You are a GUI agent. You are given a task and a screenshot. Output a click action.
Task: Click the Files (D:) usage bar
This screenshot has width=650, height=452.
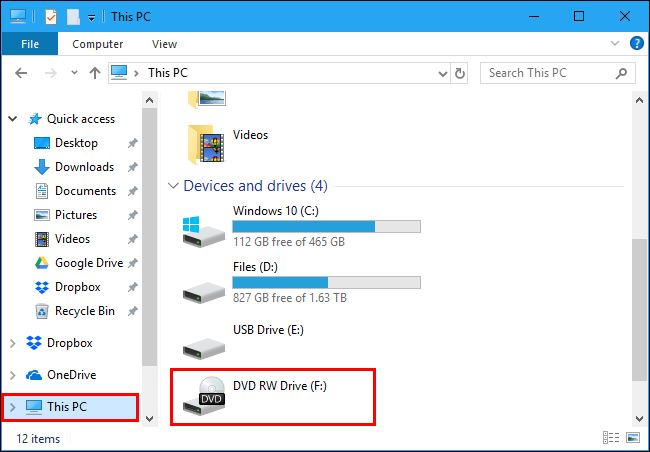326,282
